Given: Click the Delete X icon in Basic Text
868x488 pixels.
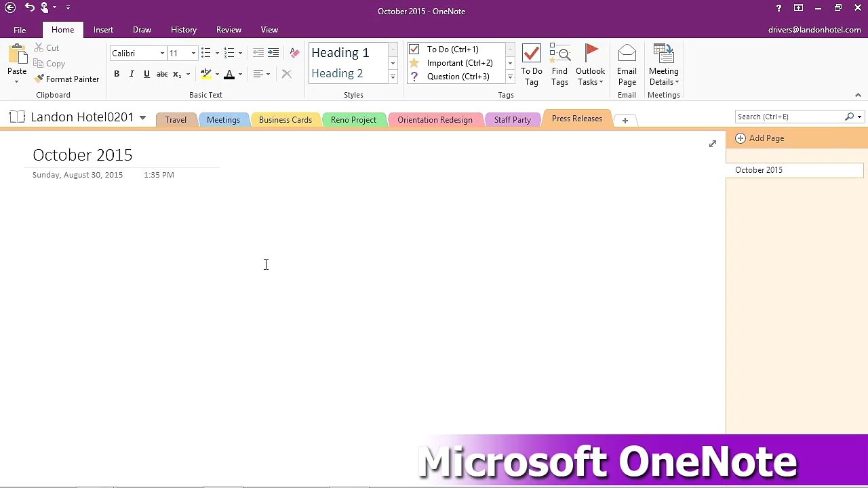Looking at the screenshot, I should (x=286, y=74).
